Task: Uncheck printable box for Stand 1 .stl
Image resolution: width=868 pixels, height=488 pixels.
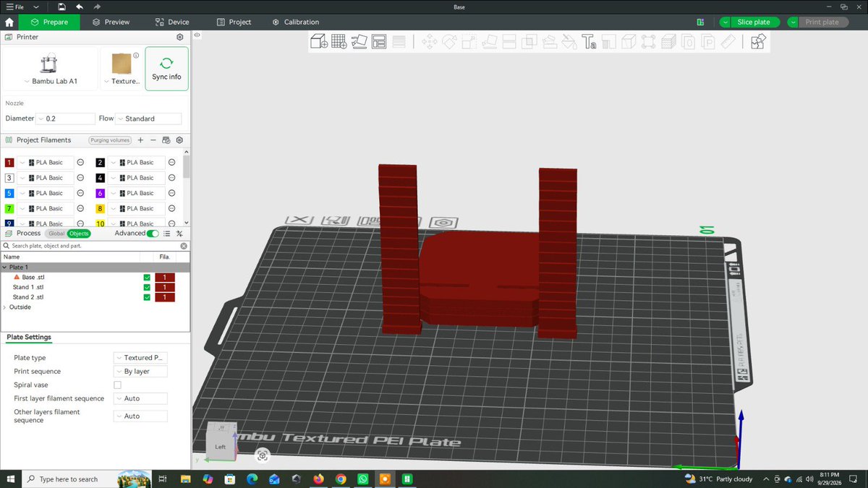Action: click(148, 288)
